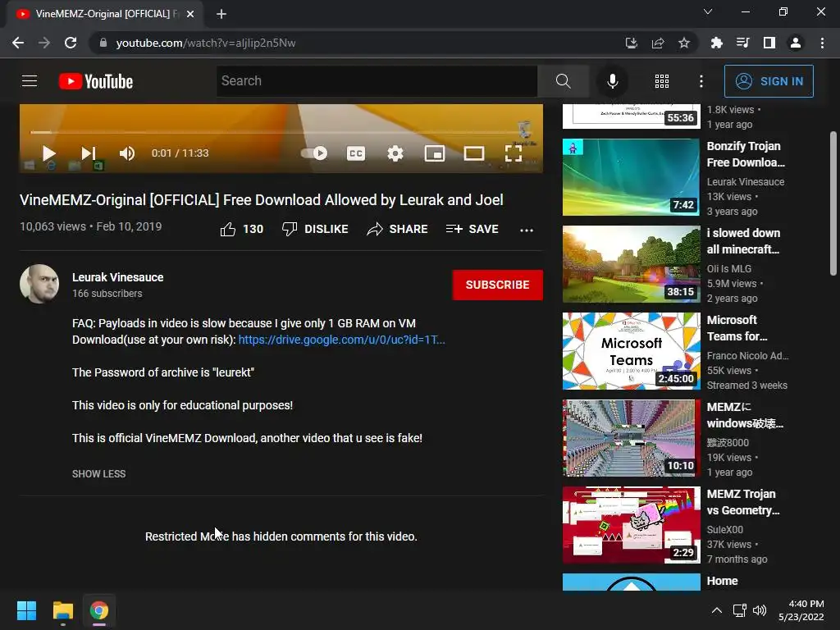Open Chrome profile icon

click(x=796, y=43)
